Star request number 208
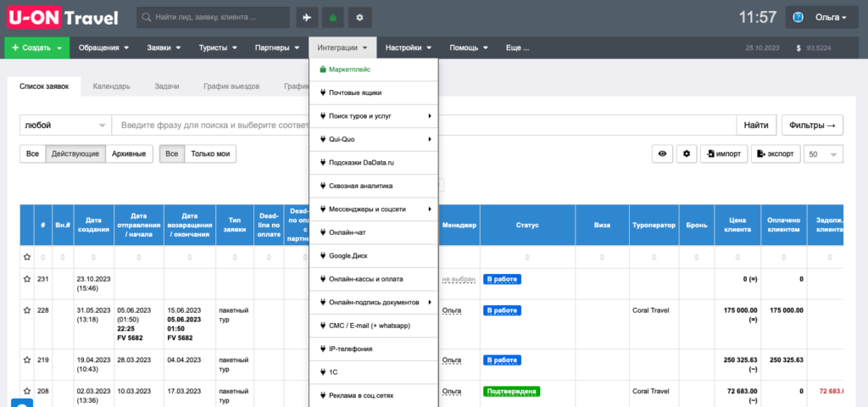Viewport: 868px width, 407px height. (x=26, y=391)
